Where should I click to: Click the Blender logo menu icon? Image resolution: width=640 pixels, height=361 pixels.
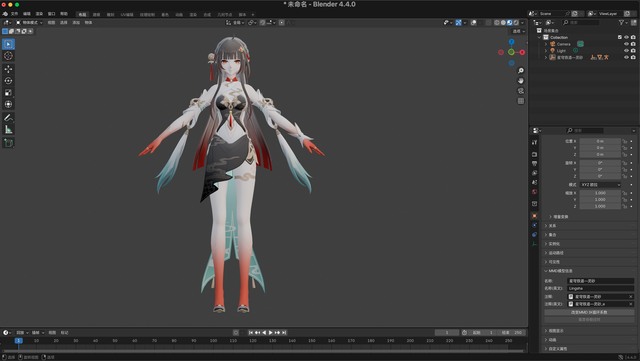click(x=5, y=13)
